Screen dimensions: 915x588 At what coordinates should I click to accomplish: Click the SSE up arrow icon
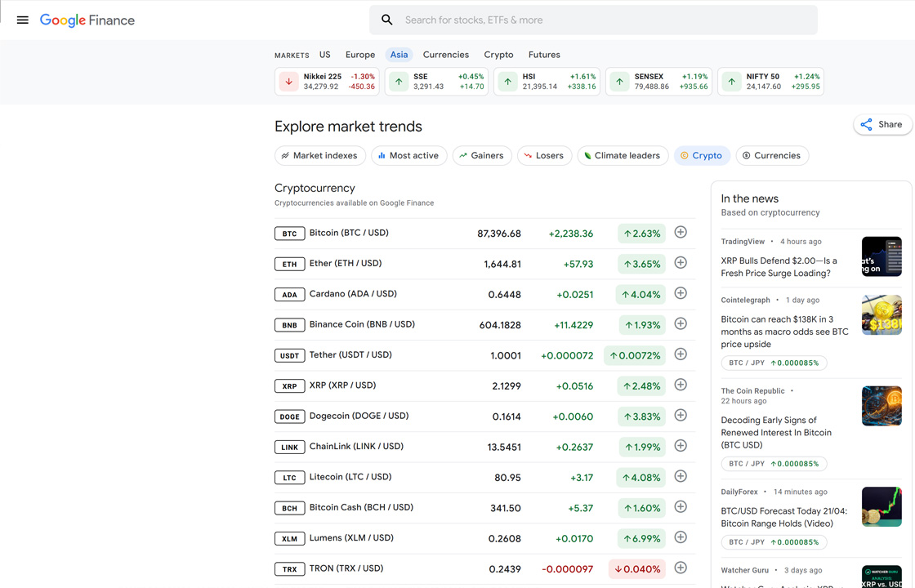click(399, 82)
